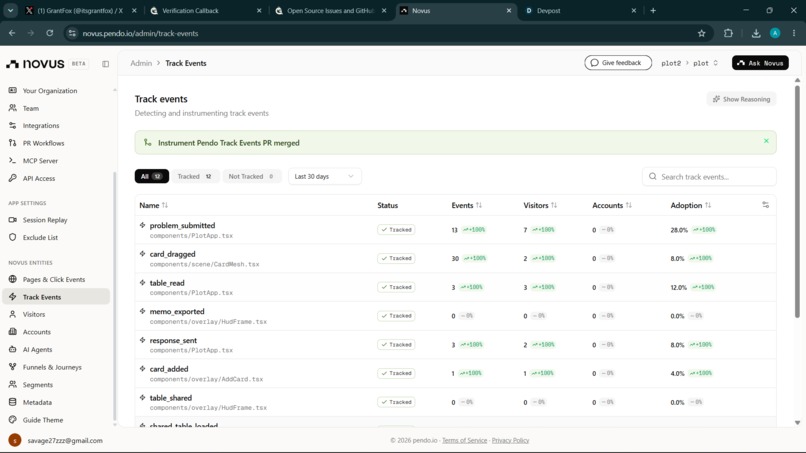Click Tracked badge for problem_submitted
This screenshot has width=806, height=453.
point(396,229)
